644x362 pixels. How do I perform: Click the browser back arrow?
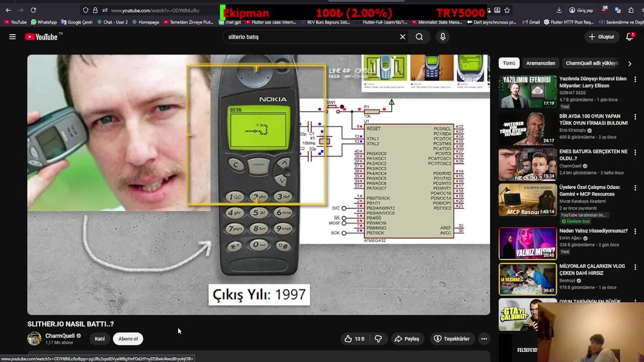click(x=8, y=10)
